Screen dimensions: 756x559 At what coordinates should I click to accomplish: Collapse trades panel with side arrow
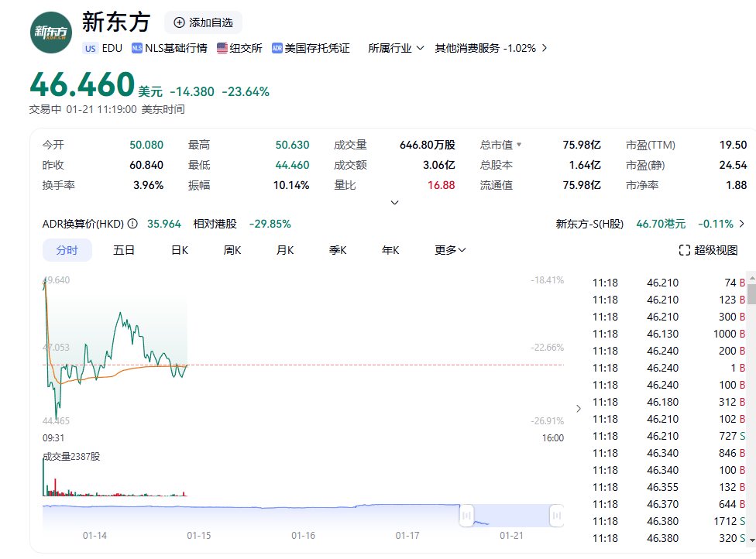pos(578,408)
